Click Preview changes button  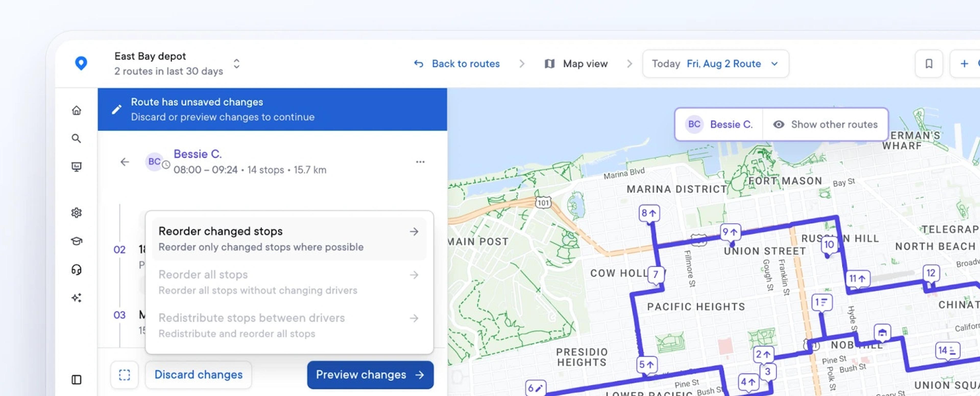(x=370, y=375)
